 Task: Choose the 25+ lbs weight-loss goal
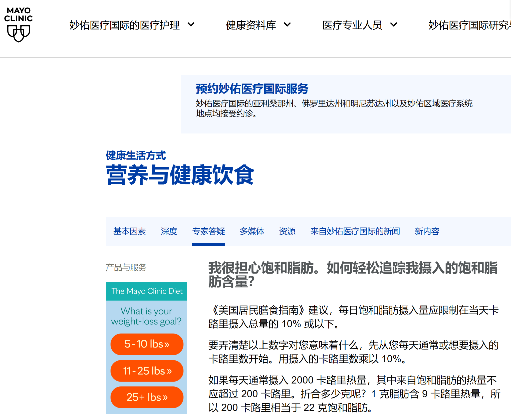147,397
